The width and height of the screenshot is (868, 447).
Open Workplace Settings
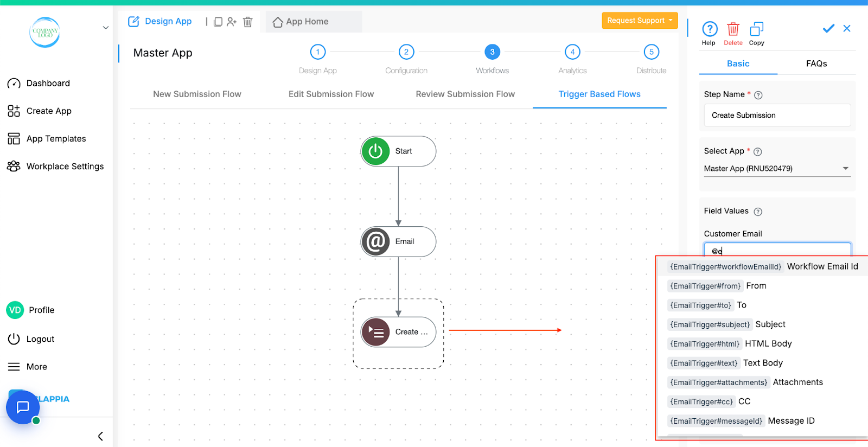[x=55, y=166]
